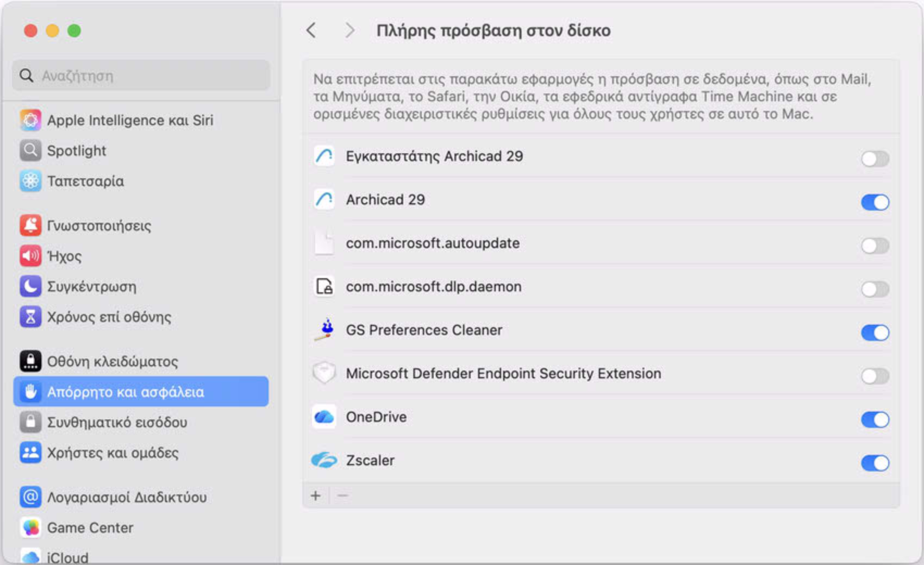Click the Zscaler app icon
Image resolution: width=924 pixels, height=565 pixels.
pyautogui.click(x=324, y=460)
